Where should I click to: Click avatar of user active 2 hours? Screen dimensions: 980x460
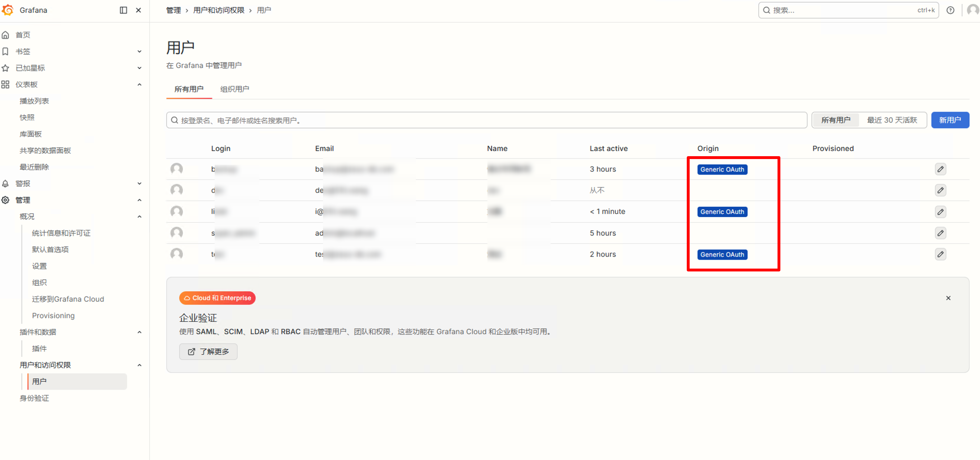pos(177,254)
